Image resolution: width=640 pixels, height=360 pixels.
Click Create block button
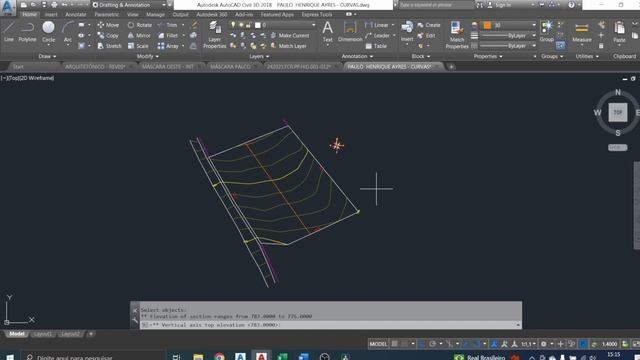click(429, 25)
